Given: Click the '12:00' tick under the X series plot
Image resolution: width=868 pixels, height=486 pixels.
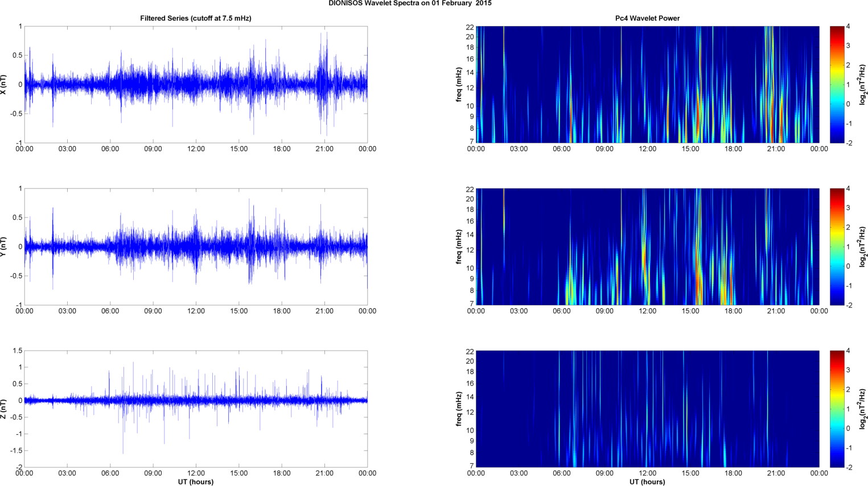Looking at the screenshot, I should [x=196, y=149].
